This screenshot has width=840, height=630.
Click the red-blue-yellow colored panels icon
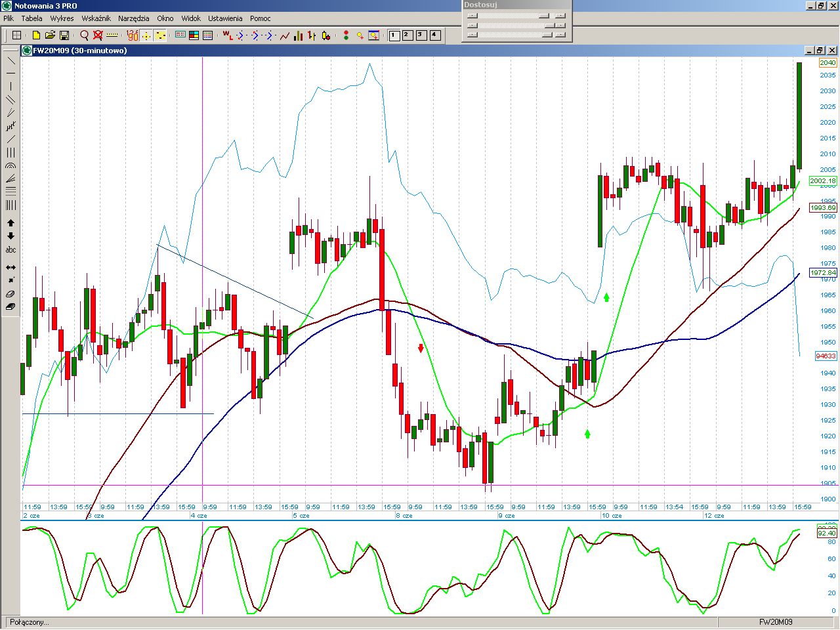(194, 35)
